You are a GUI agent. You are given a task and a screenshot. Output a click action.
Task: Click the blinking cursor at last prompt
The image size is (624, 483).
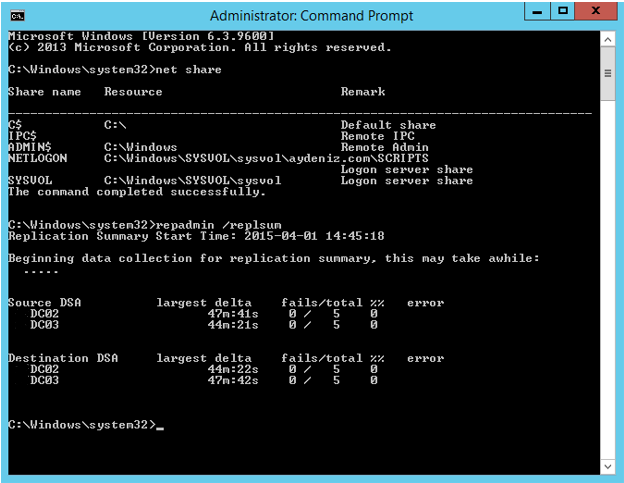[x=160, y=428]
